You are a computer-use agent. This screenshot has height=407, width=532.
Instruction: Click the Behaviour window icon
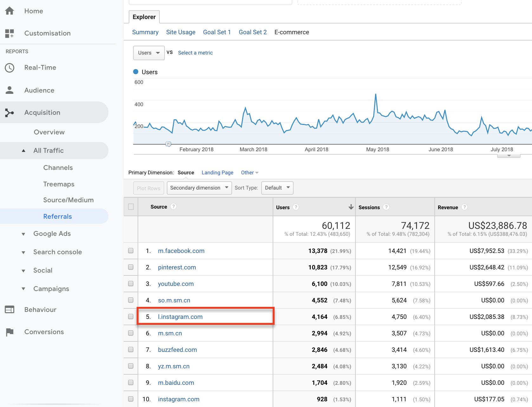point(10,309)
